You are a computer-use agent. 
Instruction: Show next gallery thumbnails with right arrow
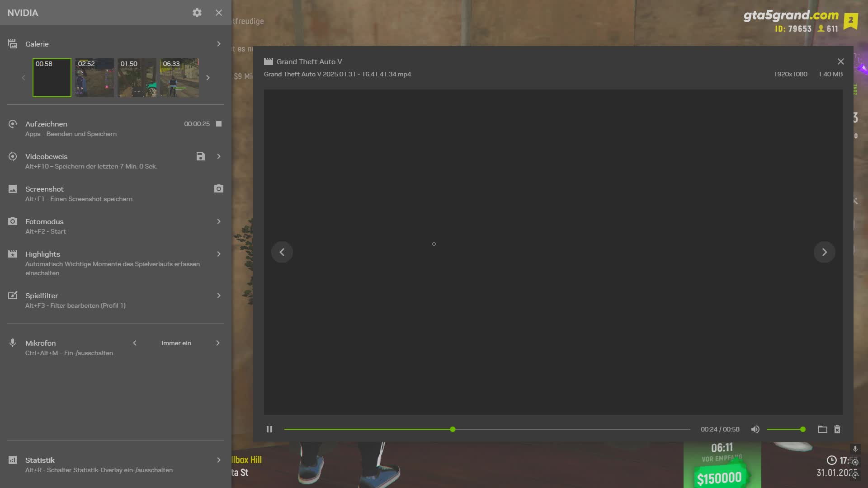(x=208, y=77)
